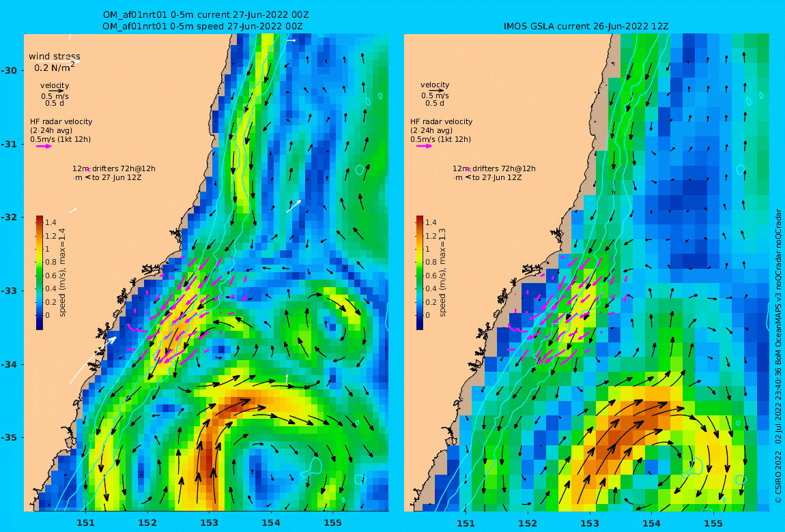Click latitude axis label -31

[x=8, y=144]
